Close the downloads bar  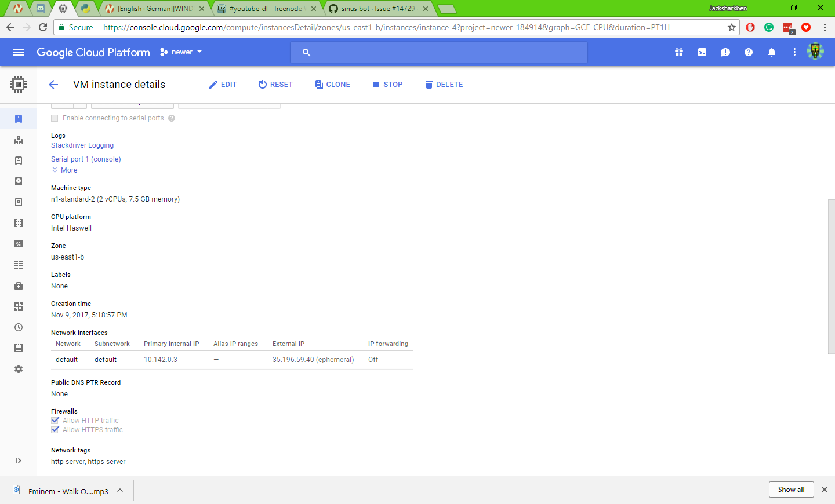tap(825, 490)
